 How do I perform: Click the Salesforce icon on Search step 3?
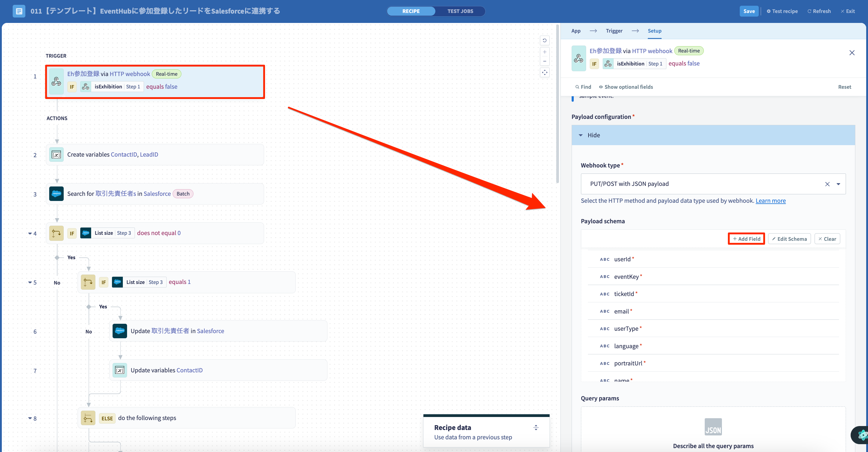click(56, 194)
